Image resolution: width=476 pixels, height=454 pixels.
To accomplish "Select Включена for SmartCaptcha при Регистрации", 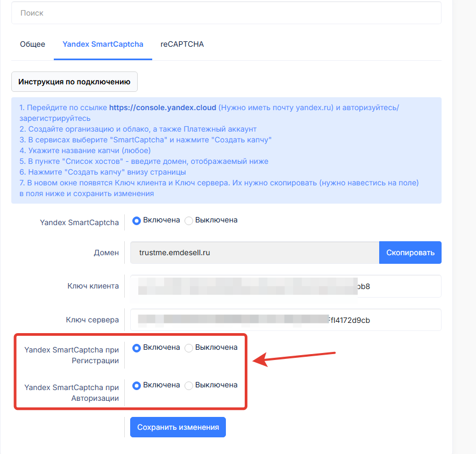I will 137,348.
